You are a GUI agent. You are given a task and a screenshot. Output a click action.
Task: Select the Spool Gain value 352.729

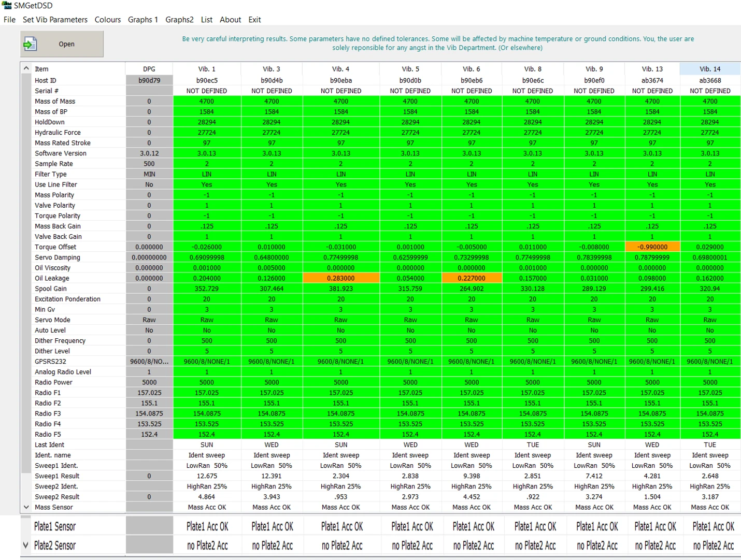207,289
